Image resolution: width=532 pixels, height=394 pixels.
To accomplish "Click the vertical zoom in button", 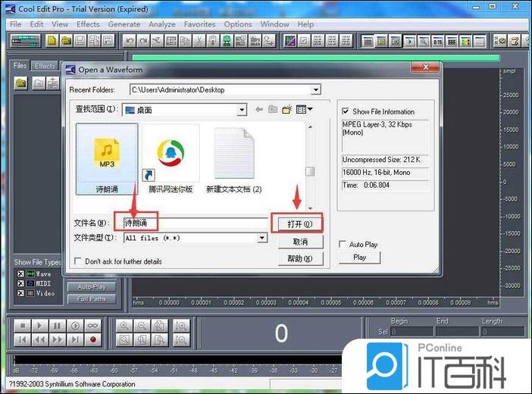I will pyautogui.click(x=181, y=326).
